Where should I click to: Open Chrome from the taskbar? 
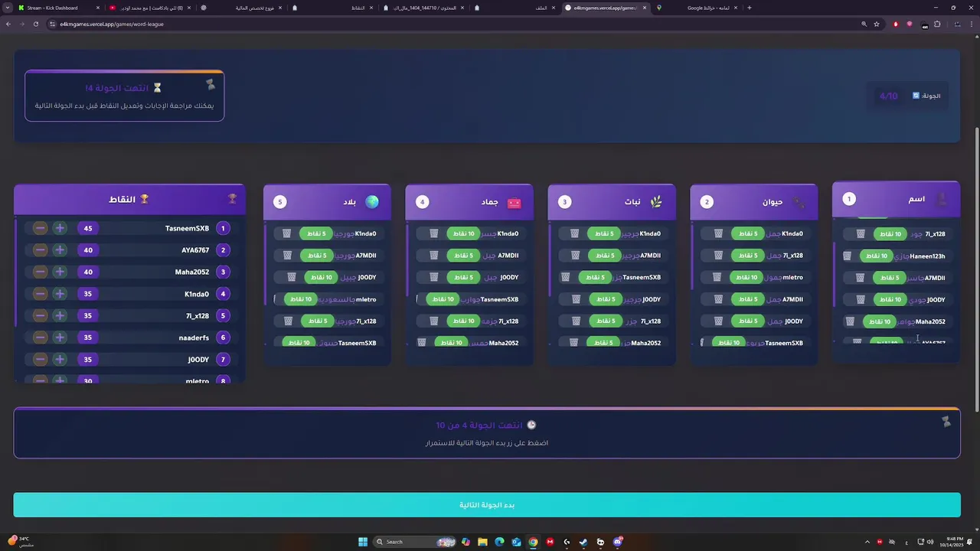click(x=533, y=542)
